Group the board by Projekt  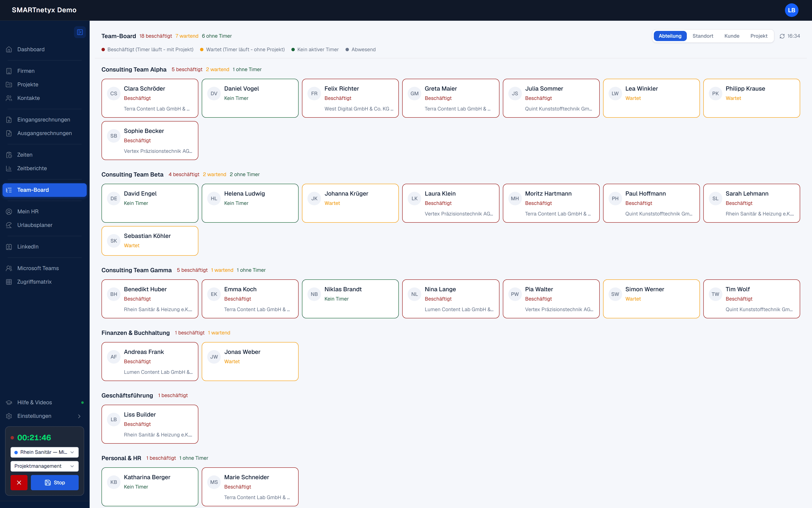(759, 36)
